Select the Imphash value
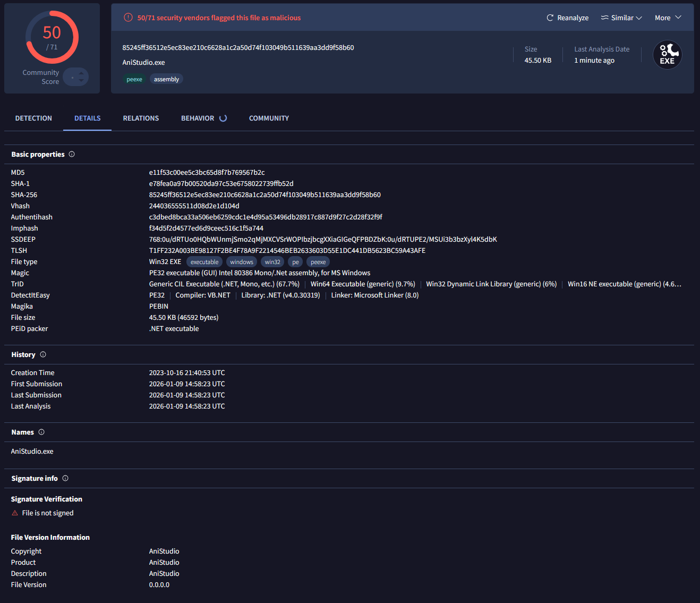The height and width of the screenshot is (603, 700). click(x=206, y=228)
